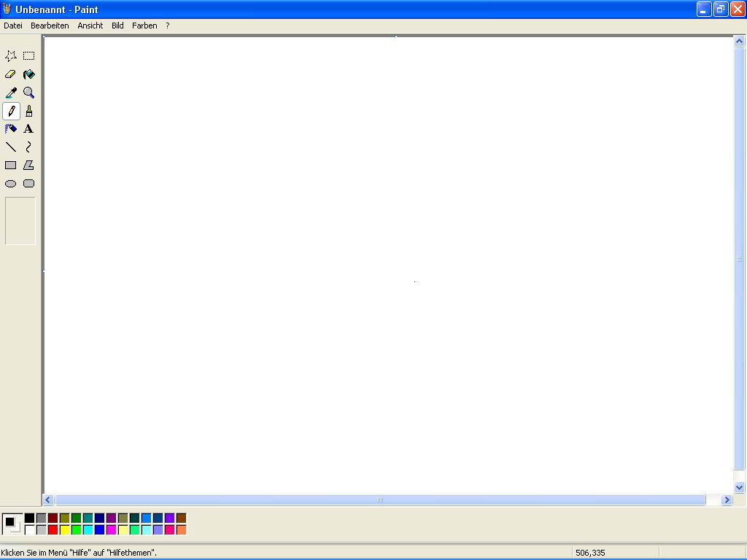Choose the dark gray swatch

(42, 518)
